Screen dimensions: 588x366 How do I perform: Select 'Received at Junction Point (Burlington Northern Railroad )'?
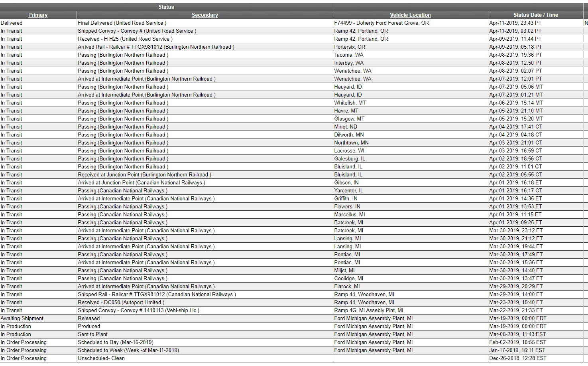pyautogui.click(x=144, y=174)
